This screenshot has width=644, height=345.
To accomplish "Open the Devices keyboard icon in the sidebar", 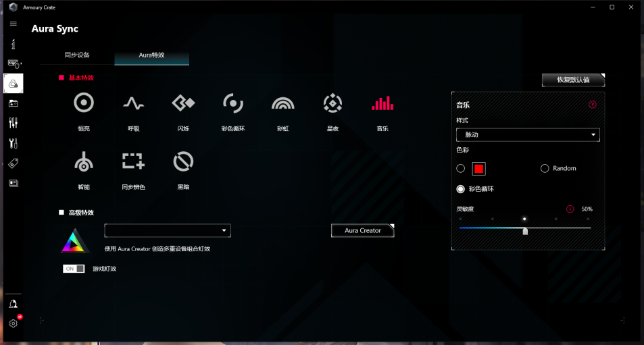I will 14,64.
